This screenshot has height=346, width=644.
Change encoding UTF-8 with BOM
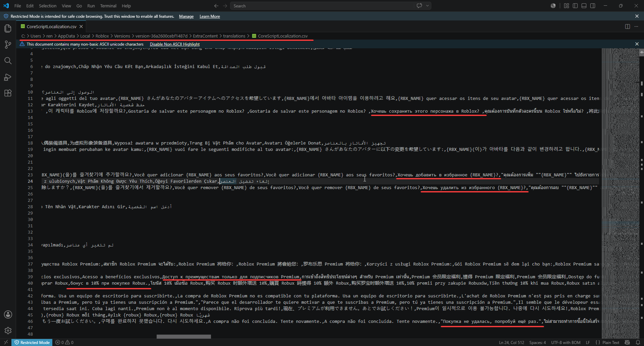(566, 342)
